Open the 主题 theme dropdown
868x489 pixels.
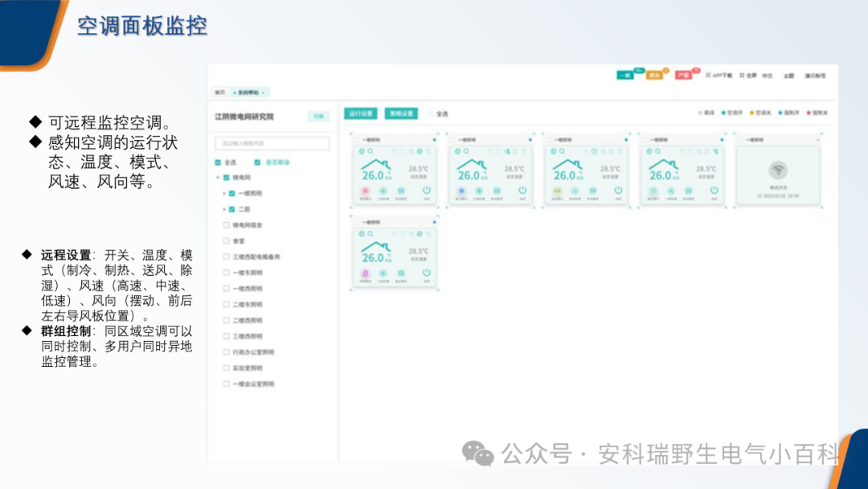click(x=789, y=76)
